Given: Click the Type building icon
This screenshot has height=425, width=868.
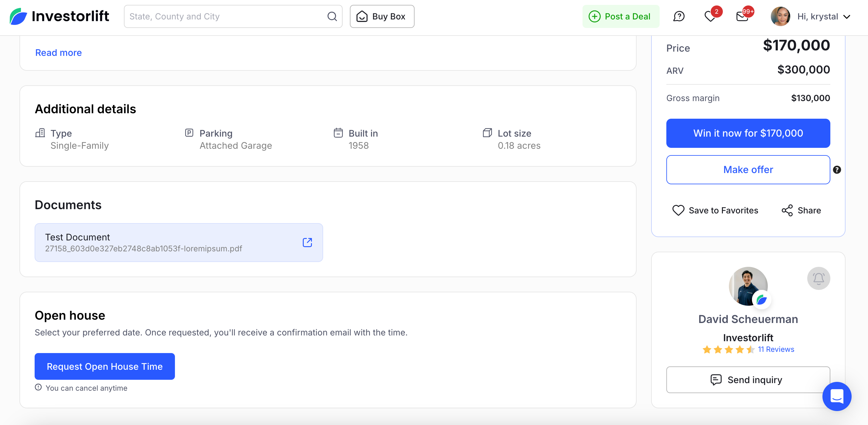Looking at the screenshot, I should click(40, 133).
